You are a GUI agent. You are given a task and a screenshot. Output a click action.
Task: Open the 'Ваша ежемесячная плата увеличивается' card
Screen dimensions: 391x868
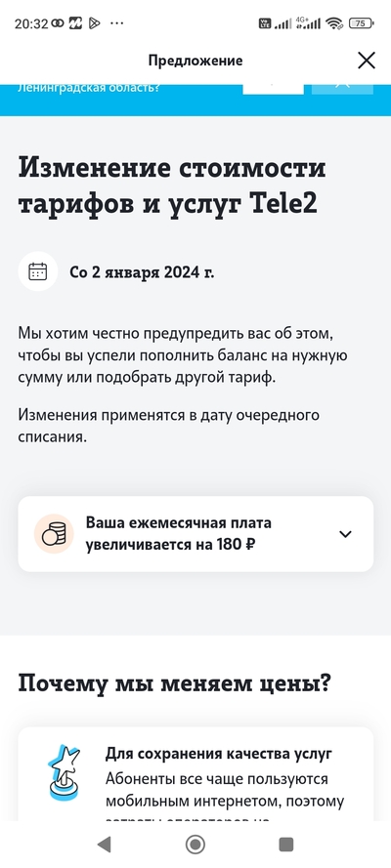(x=195, y=534)
